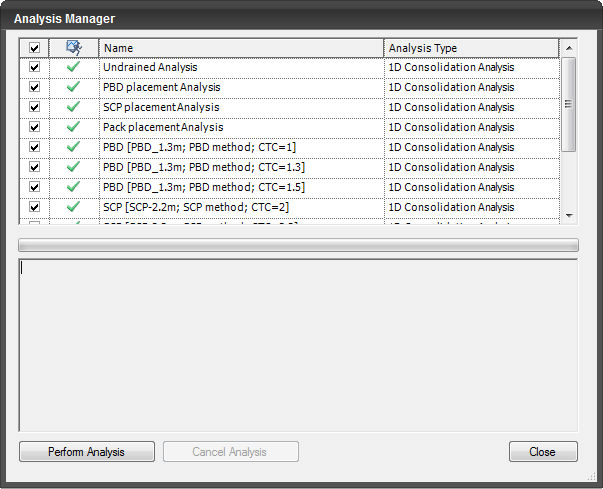Click the list scroll down arrow
This screenshot has width=603, height=489.
[x=569, y=215]
